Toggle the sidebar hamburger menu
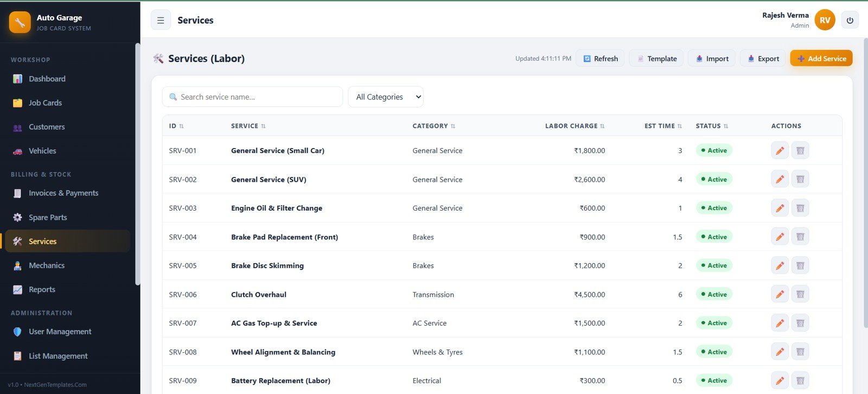 (161, 20)
